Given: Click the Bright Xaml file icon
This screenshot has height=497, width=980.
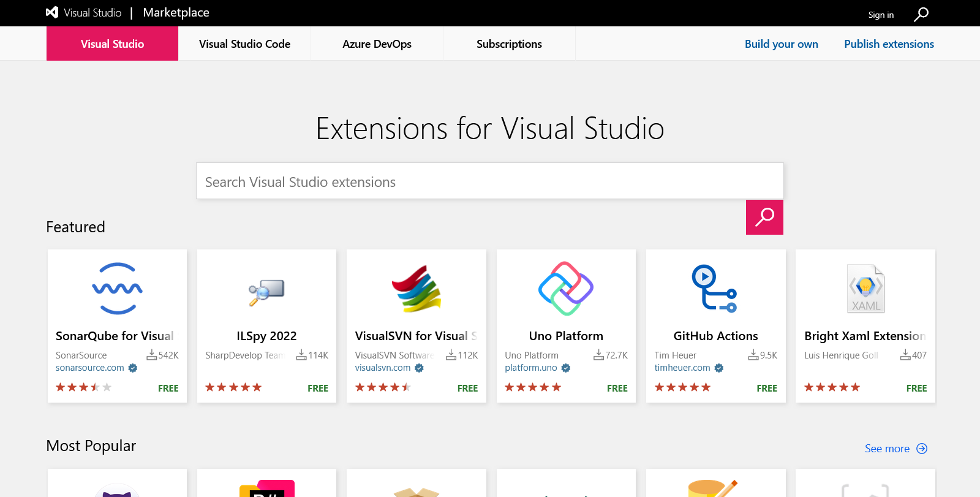Looking at the screenshot, I should tap(865, 289).
